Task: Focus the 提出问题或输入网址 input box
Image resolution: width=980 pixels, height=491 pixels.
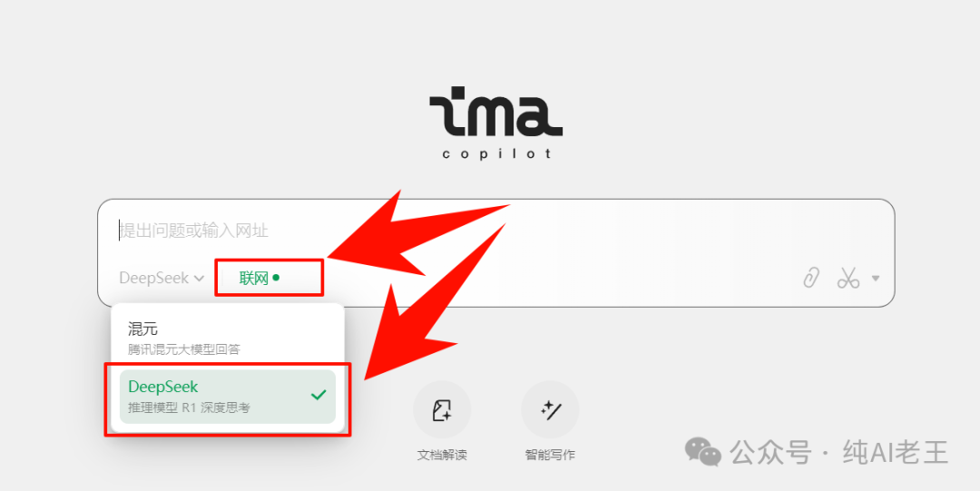Action: click(x=495, y=231)
